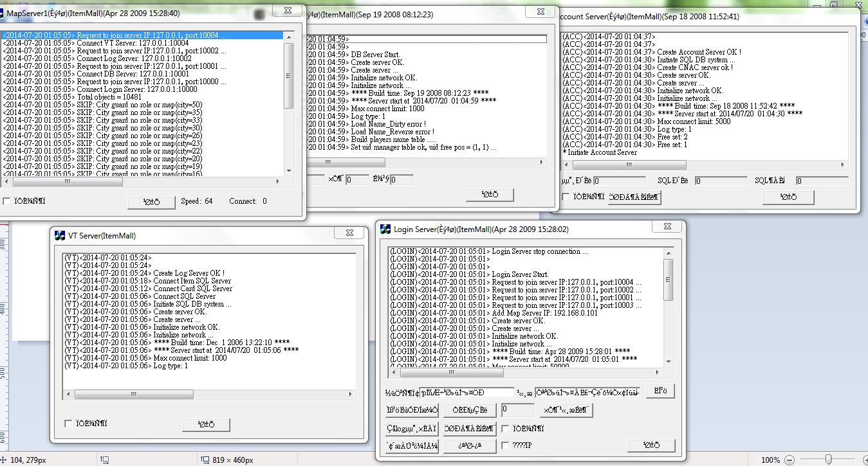Select 'Create Log Server OK !' row in VT Server
This screenshot has width=868, height=466.
pos(209,273)
